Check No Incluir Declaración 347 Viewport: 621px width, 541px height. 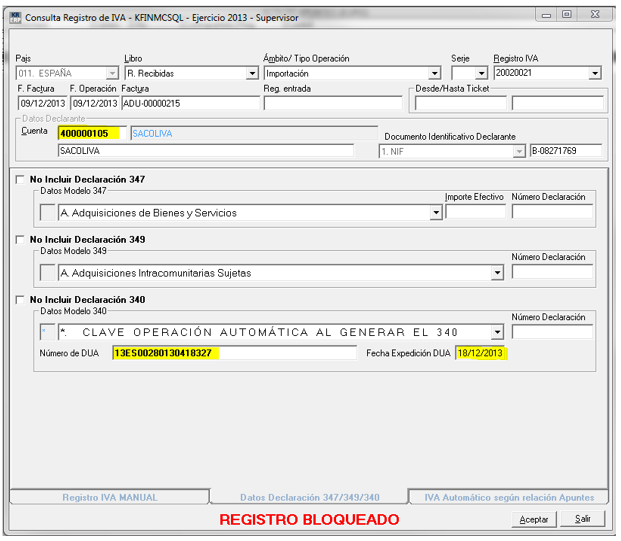21,180
